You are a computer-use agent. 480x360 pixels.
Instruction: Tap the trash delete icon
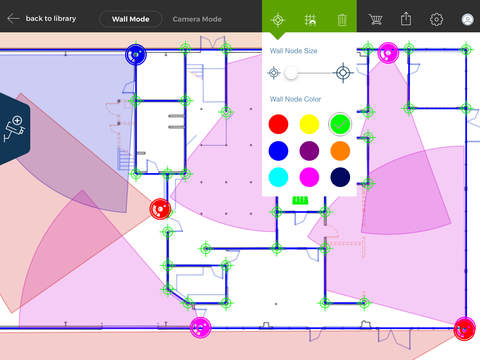point(342,20)
